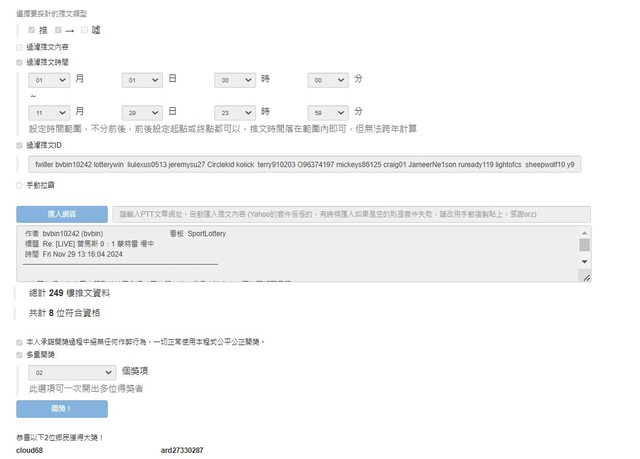Enable the 過濾推文內容 filter checkbox
Image resolution: width=640 pixels, height=459 pixels.
coord(19,46)
